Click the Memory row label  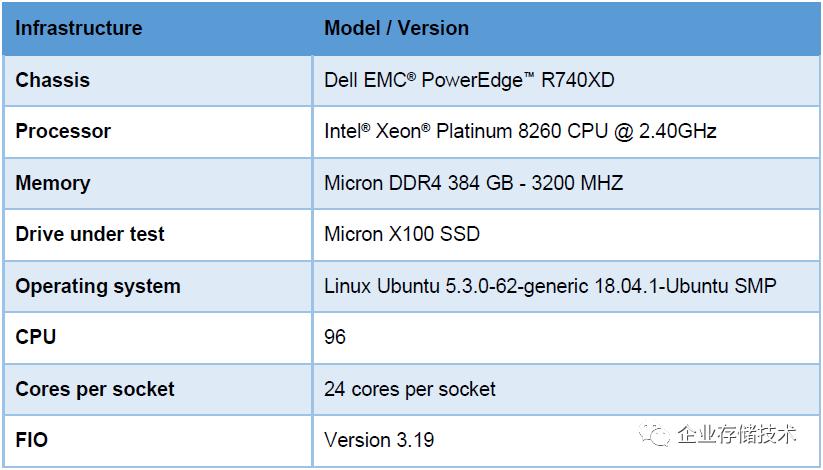53,183
